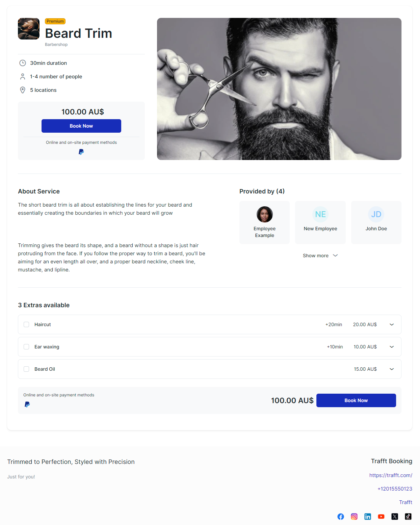Open the Facebook social icon
The height and width of the screenshot is (525, 420).
point(341,517)
